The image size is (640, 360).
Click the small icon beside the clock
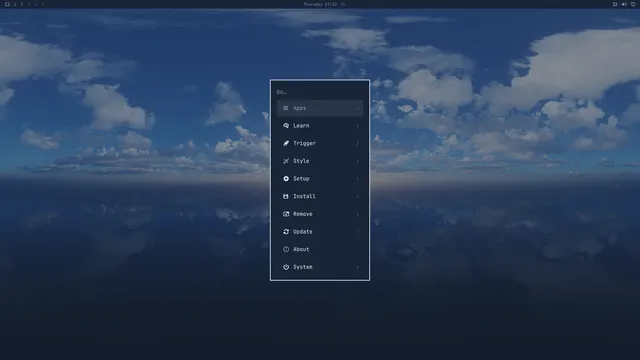pyautogui.click(x=343, y=4)
